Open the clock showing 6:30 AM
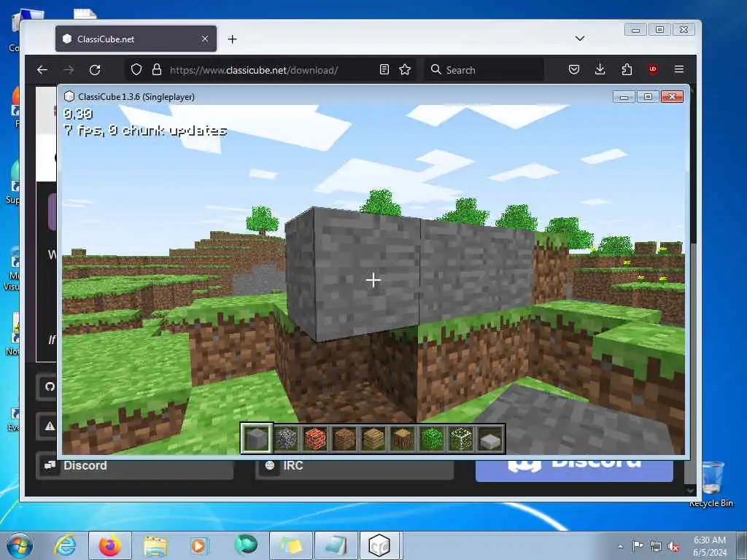The image size is (747, 560). click(x=710, y=546)
